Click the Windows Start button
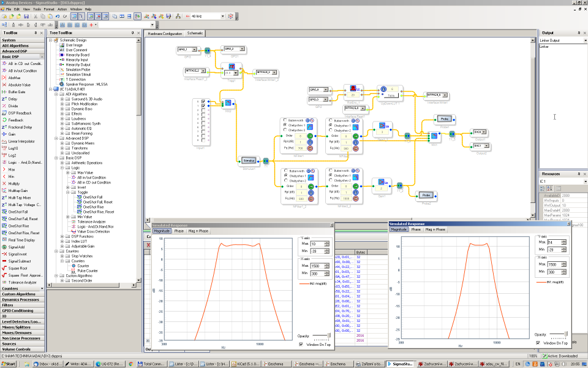This screenshot has height=368, width=588. click(x=8, y=364)
